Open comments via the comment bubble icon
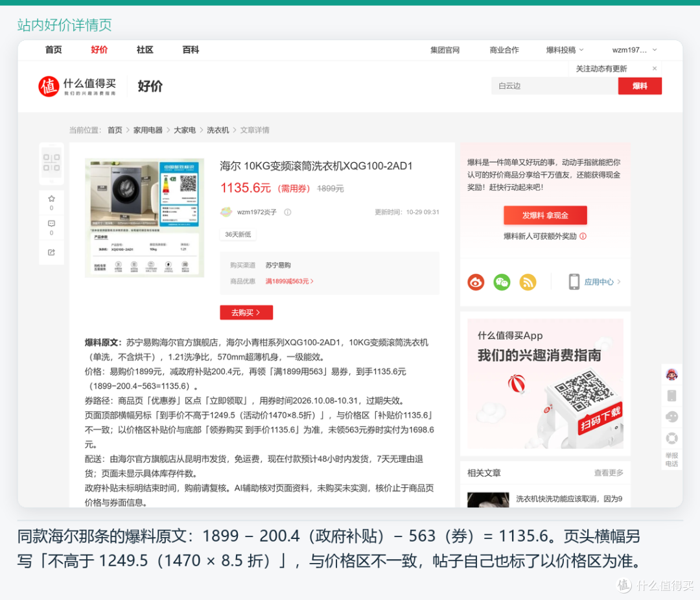Image resolution: width=700 pixels, height=600 pixels. pyautogui.click(x=51, y=223)
